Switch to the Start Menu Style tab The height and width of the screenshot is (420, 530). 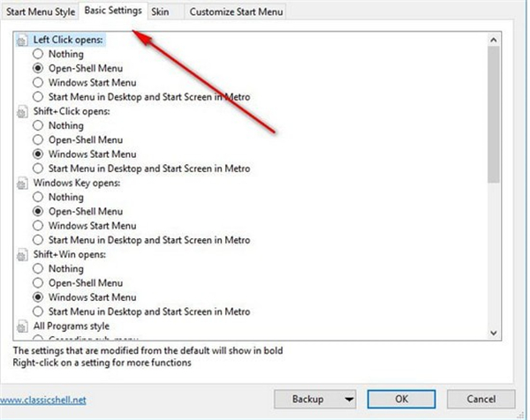pyautogui.click(x=40, y=11)
